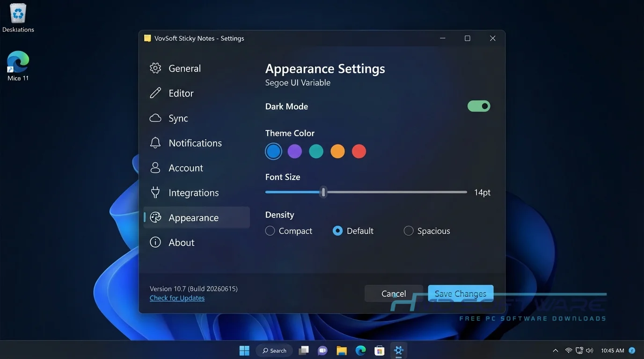Click the Editor pencil icon
Image resolution: width=644 pixels, height=359 pixels.
(155, 93)
